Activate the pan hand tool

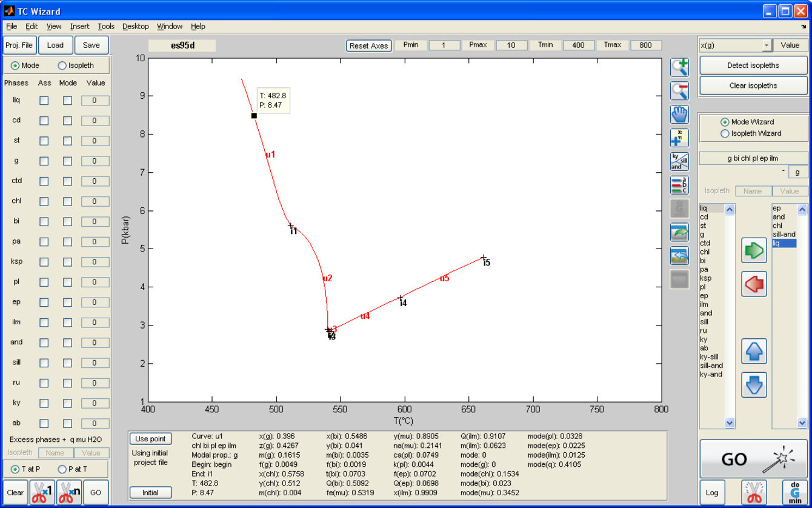coord(679,114)
